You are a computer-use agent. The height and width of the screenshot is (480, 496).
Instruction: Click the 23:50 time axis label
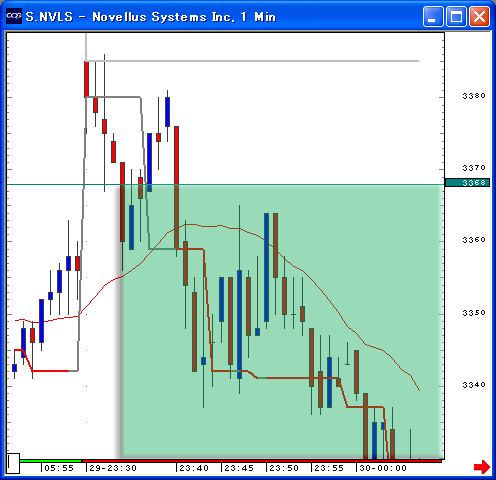(x=284, y=468)
